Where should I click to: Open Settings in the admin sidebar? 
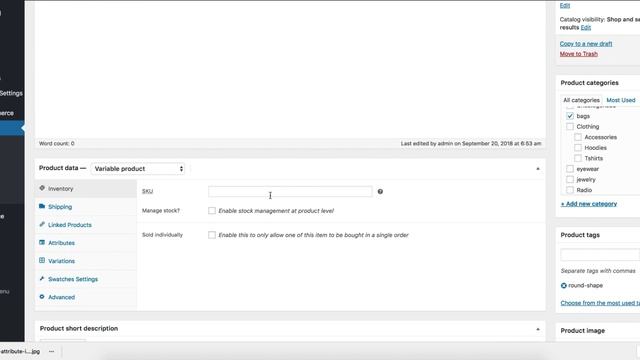tap(11, 93)
